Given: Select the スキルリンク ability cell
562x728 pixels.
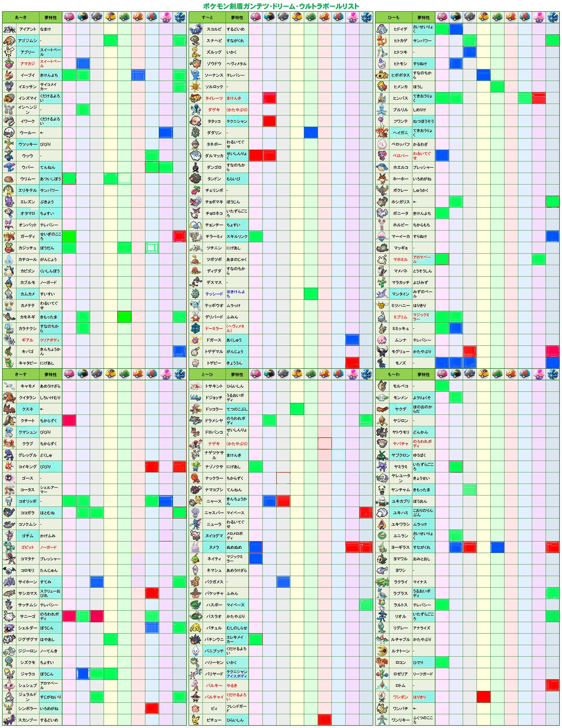Looking at the screenshot, I should pyautogui.click(x=237, y=236).
